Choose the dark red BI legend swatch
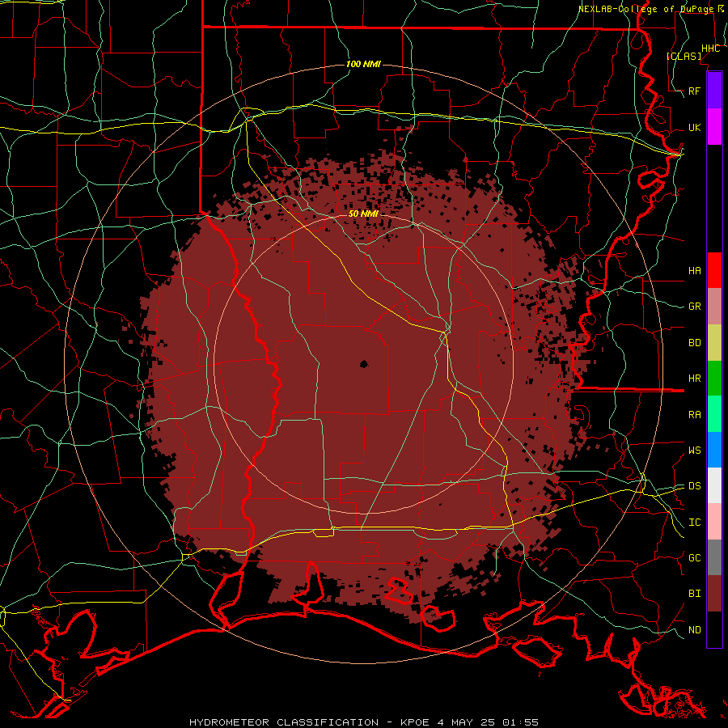728x728 pixels. click(714, 594)
